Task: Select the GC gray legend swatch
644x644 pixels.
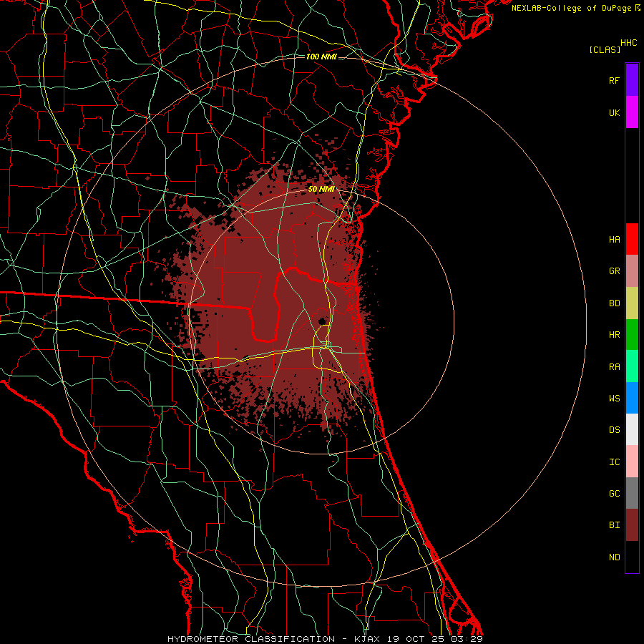Action: coord(632,493)
